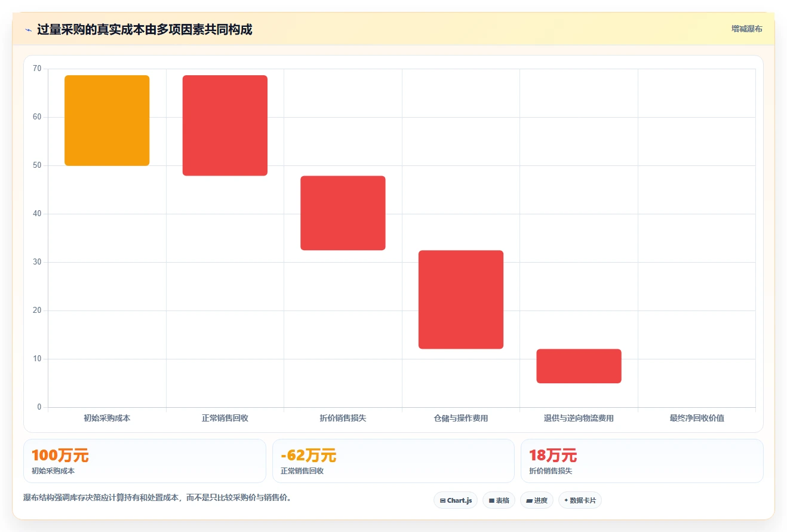Click y-axis tick value 0
This screenshot has height=532, width=787.
(39, 407)
